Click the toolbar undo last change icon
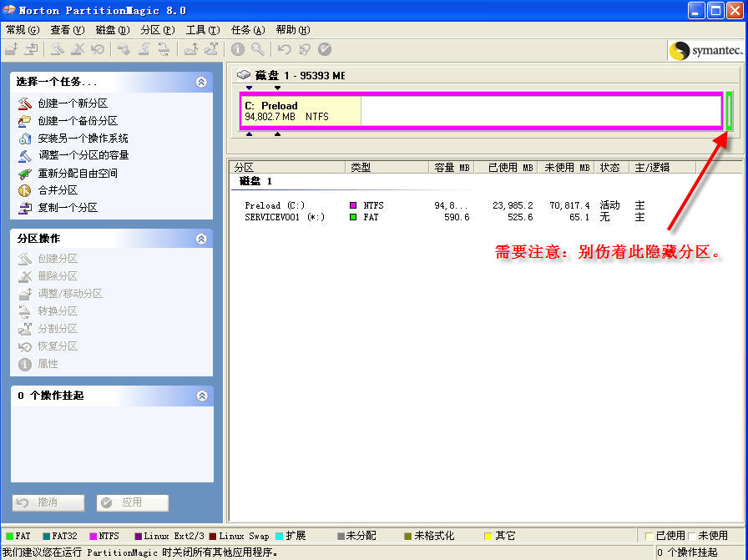Screen dimensions: 748x560 [285, 49]
